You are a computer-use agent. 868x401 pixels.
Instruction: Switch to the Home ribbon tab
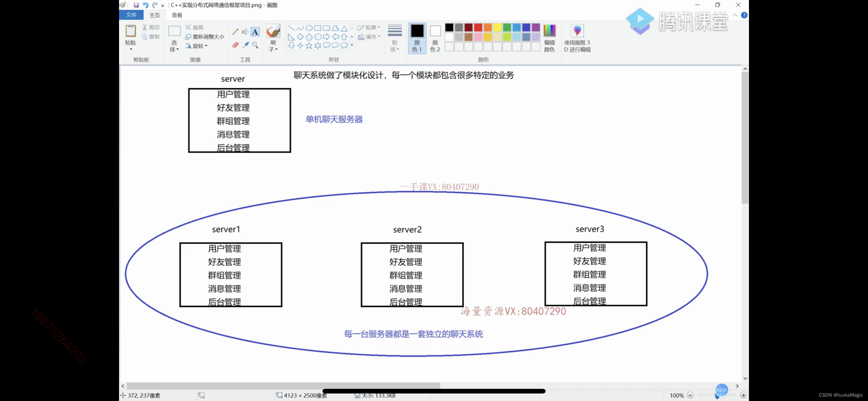tap(155, 15)
